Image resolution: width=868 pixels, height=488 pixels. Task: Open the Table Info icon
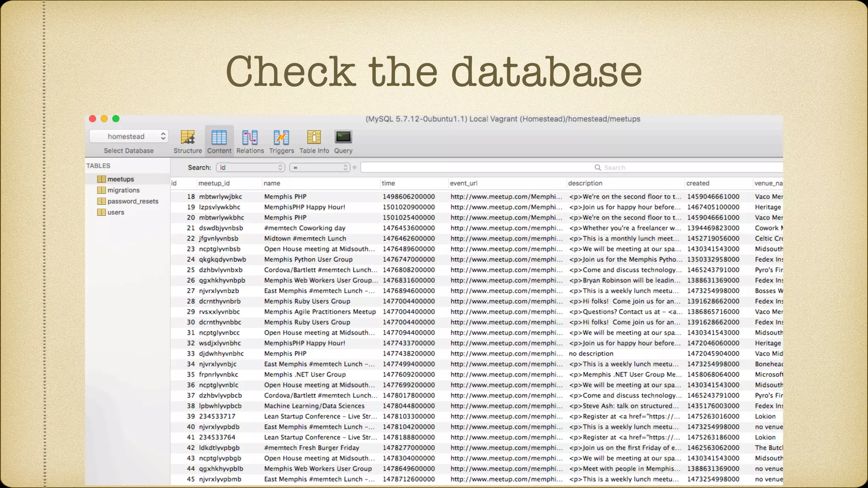[x=314, y=137]
